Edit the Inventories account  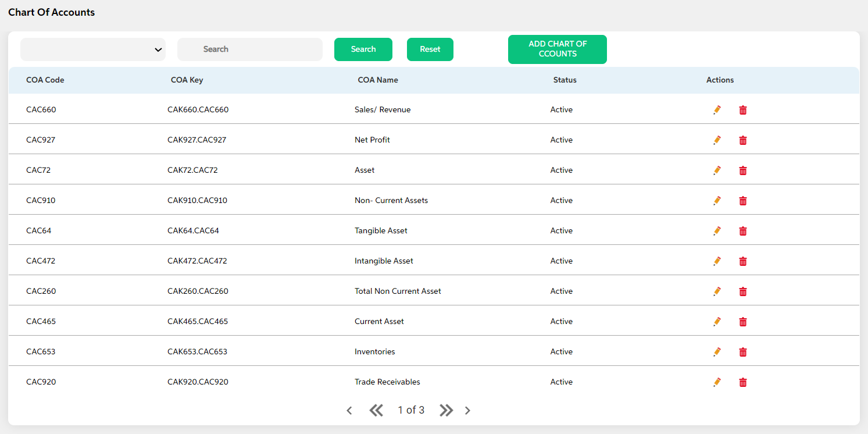click(x=717, y=352)
